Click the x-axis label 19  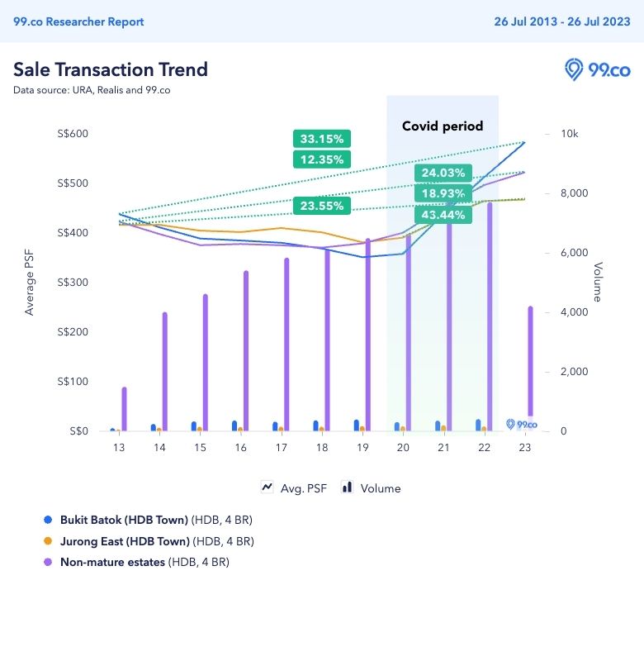click(x=362, y=447)
